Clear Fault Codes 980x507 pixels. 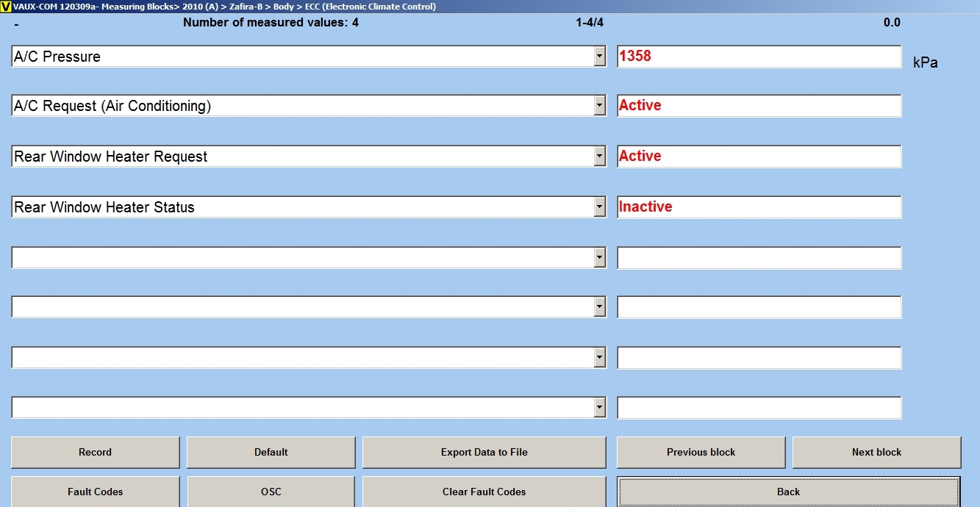tap(484, 492)
